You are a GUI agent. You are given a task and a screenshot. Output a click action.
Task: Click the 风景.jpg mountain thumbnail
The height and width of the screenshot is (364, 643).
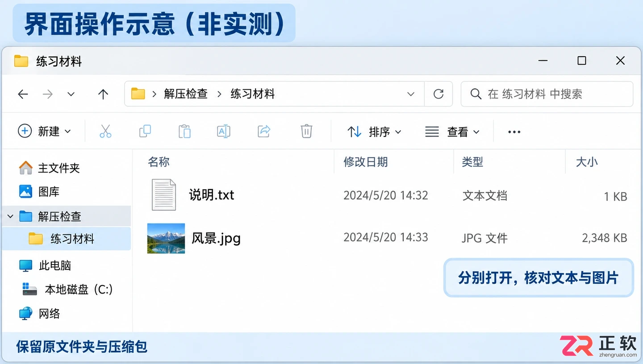click(x=166, y=238)
